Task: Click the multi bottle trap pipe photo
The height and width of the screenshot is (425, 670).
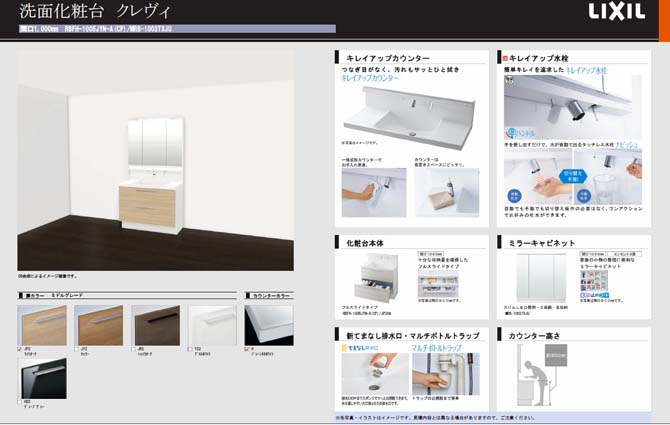Action: 446,374
